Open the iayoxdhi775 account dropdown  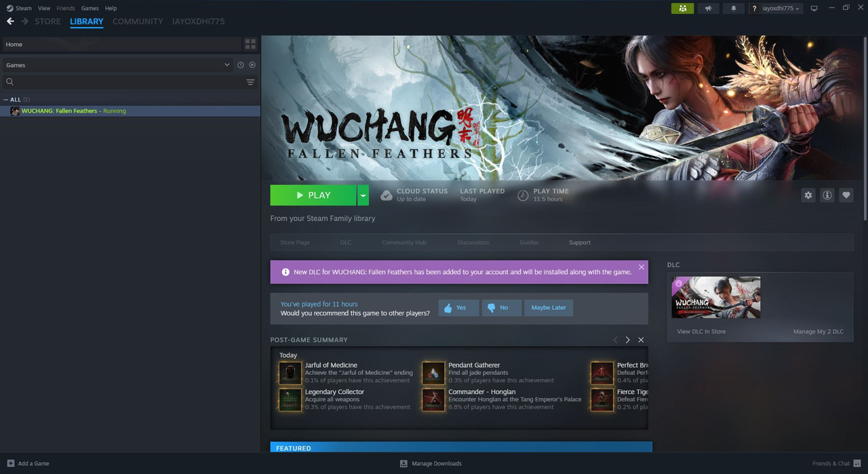(781, 8)
